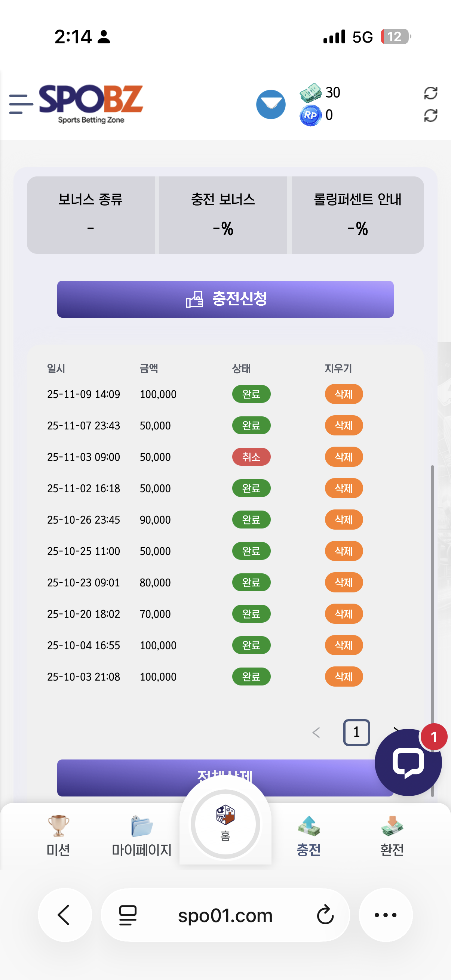Delete the 25-11-09 14:09 record
Screen dimensions: 451x980
(343, 394)
